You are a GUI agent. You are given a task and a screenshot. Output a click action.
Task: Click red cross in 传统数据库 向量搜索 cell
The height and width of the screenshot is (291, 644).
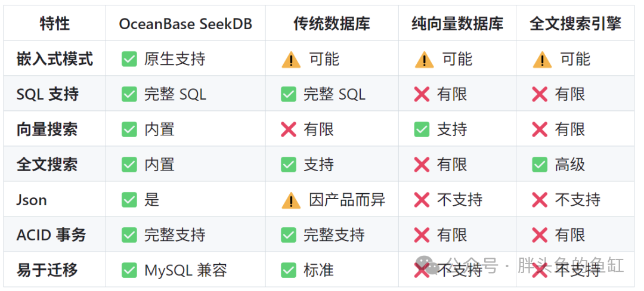(289, 130)
